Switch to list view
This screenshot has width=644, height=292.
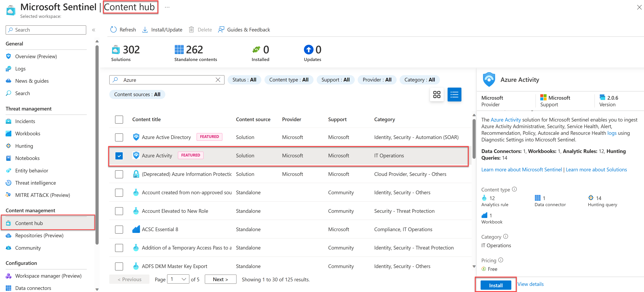(x=454, y=94)
